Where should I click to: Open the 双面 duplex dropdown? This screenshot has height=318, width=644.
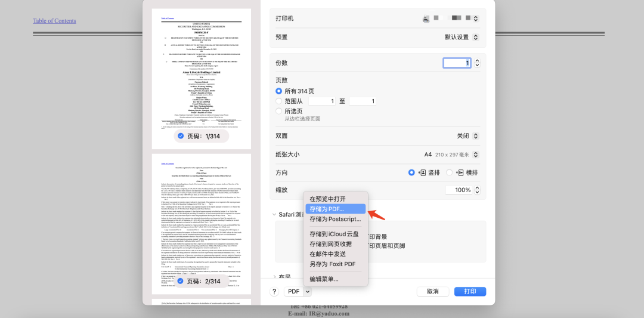tap(467, 136)
